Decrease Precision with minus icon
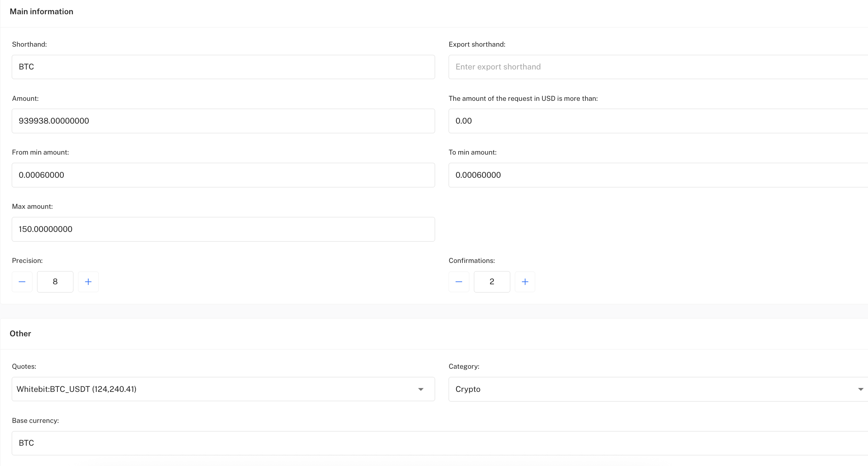 (x=22, y=282)
